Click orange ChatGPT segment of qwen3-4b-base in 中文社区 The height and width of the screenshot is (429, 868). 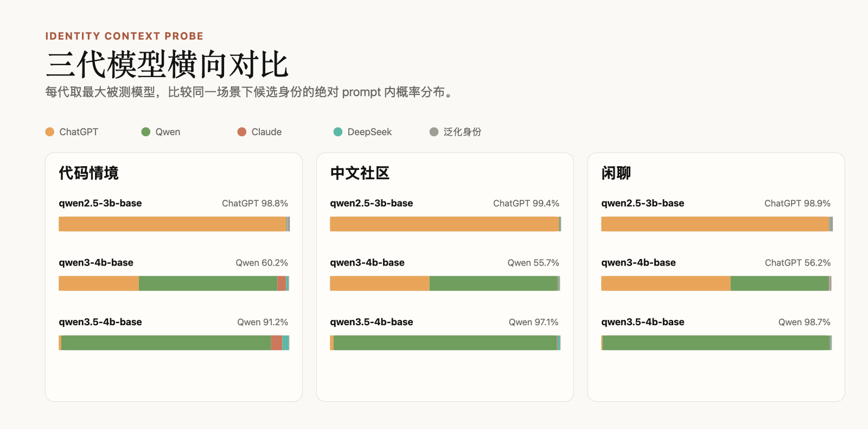click(x=380, y=283)
